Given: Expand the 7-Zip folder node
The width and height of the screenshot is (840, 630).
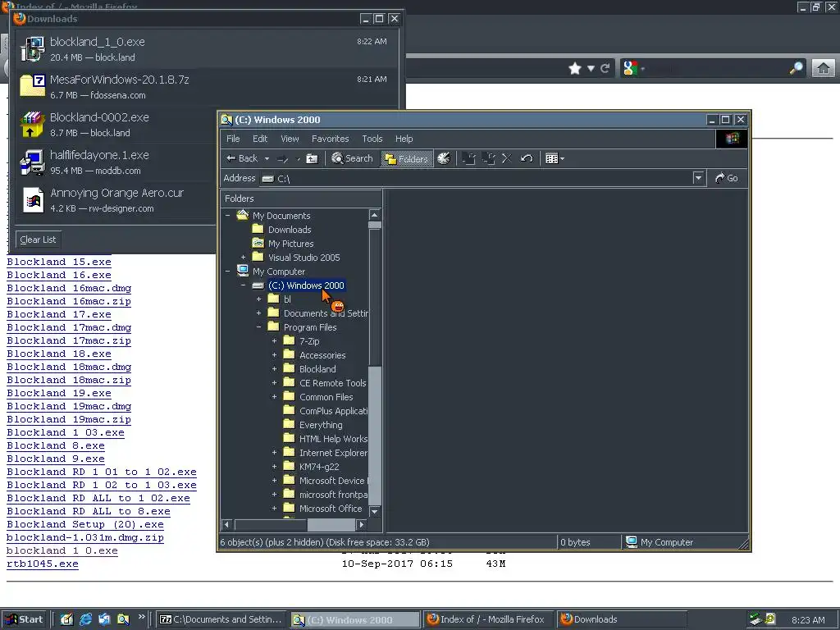Looking at the screenshot, I should click(274, 340).
